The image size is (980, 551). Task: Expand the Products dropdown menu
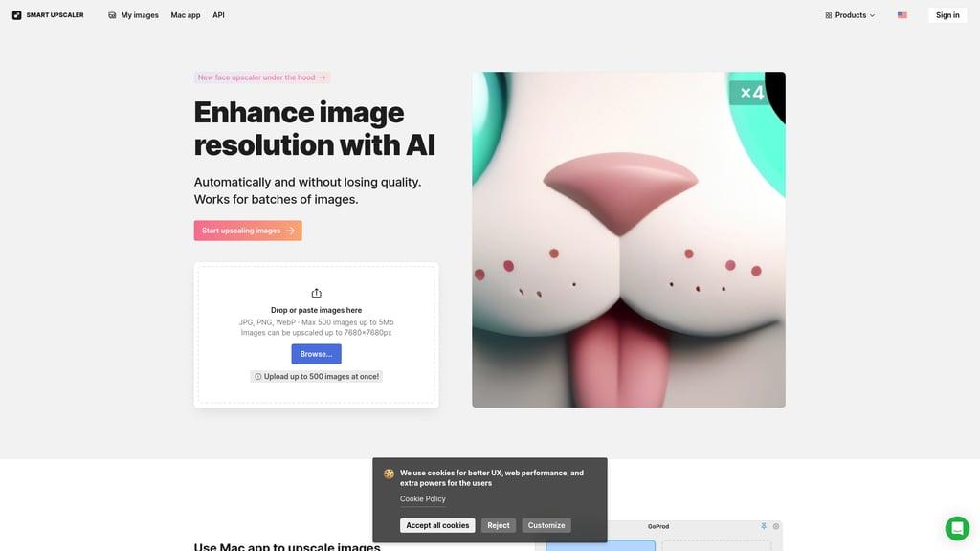pos(850,15)
